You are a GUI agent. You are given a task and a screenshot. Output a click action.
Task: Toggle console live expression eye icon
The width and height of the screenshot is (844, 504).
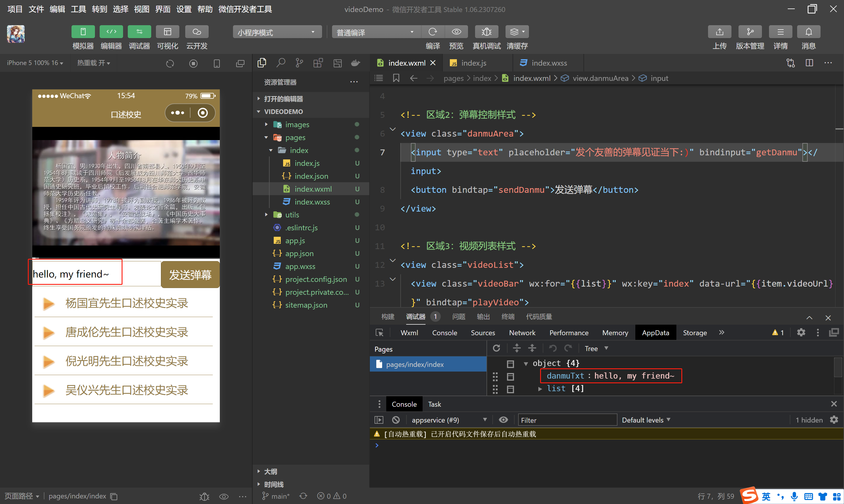coord(503,420)
